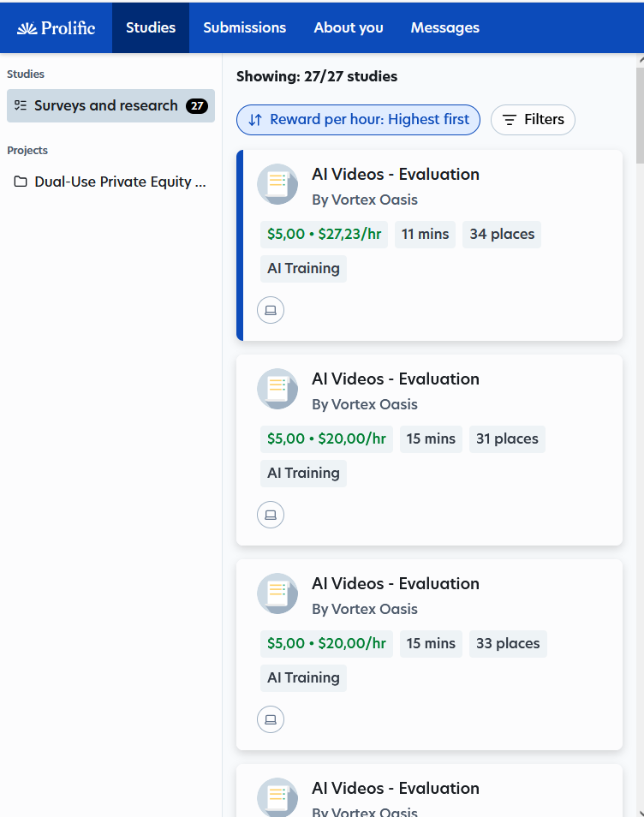Screen dimensions: 644x817
Task: Click the 11 mins tag
Action: (x=425, y=235)
